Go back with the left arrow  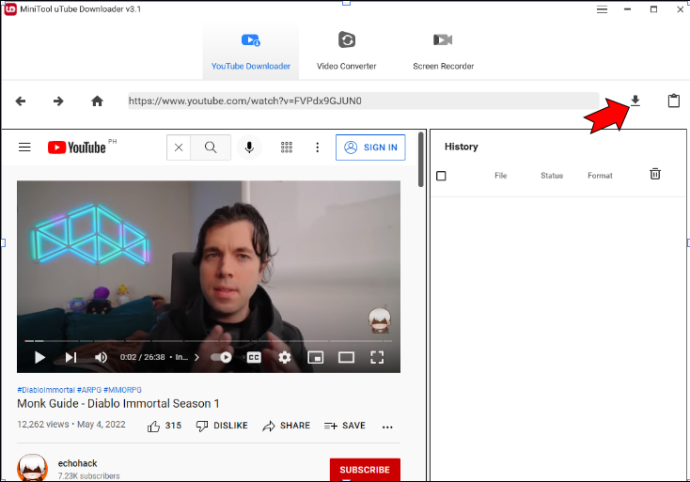[20, 101]
